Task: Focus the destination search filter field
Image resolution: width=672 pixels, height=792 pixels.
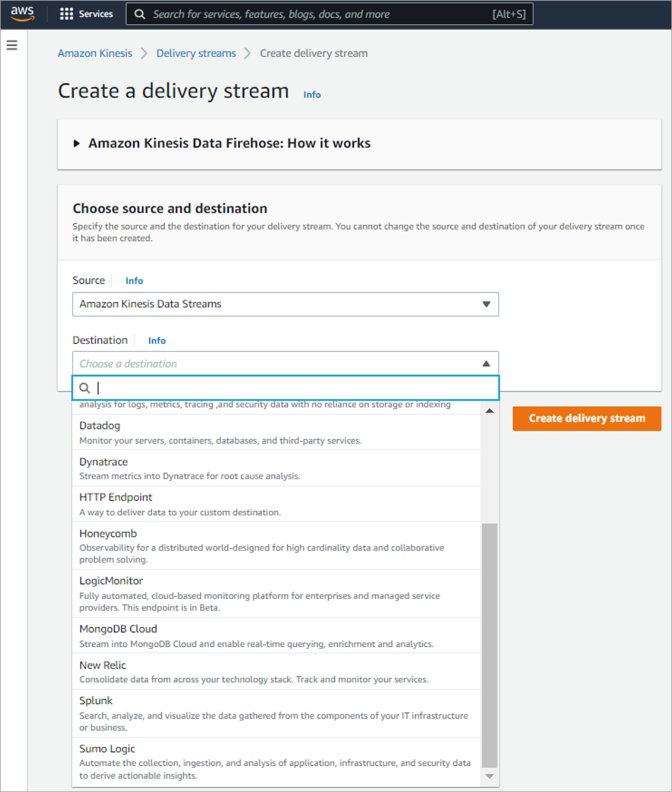Action: coord(285,388)
